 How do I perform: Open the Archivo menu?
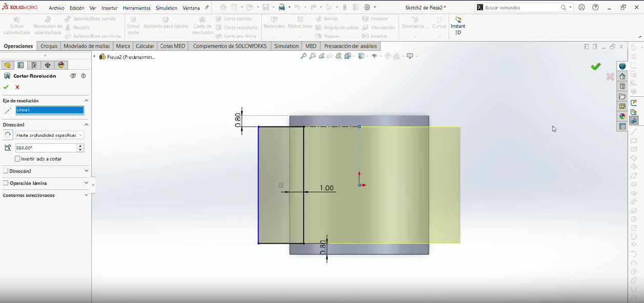click(57, 8)
